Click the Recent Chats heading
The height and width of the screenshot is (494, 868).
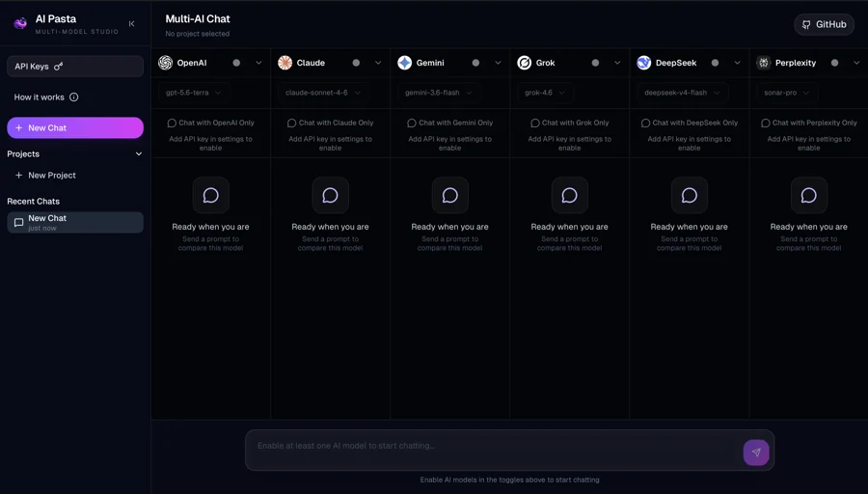point(33,202)
